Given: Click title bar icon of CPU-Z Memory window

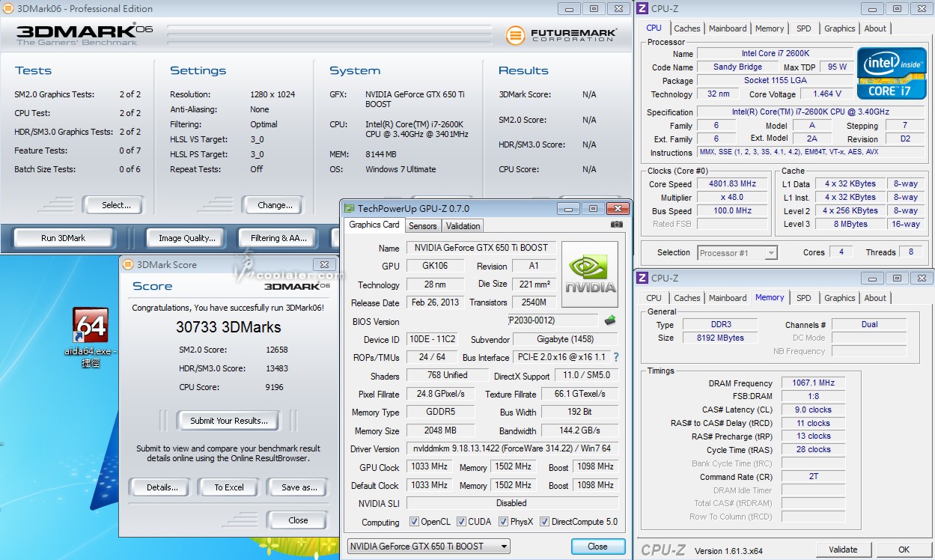Looking at the screenshot, I should pyautogui.click(x=642, y=278).
